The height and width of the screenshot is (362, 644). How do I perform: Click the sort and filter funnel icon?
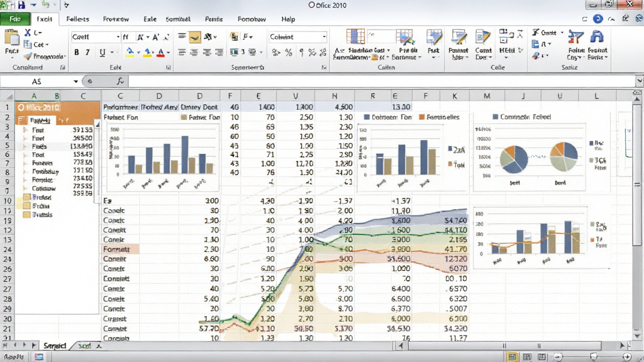tap(576, 37)
